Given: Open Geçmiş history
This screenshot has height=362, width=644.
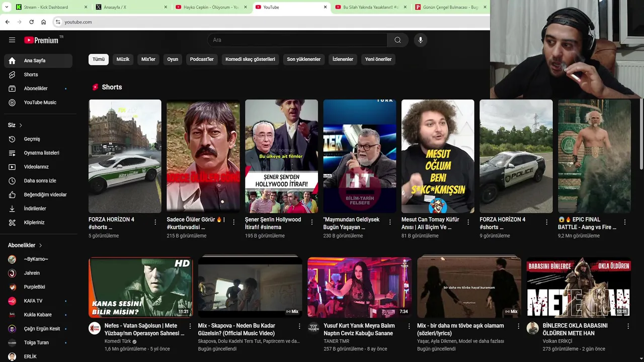Looking at the screenshot, I should click(x=38, y=139).
